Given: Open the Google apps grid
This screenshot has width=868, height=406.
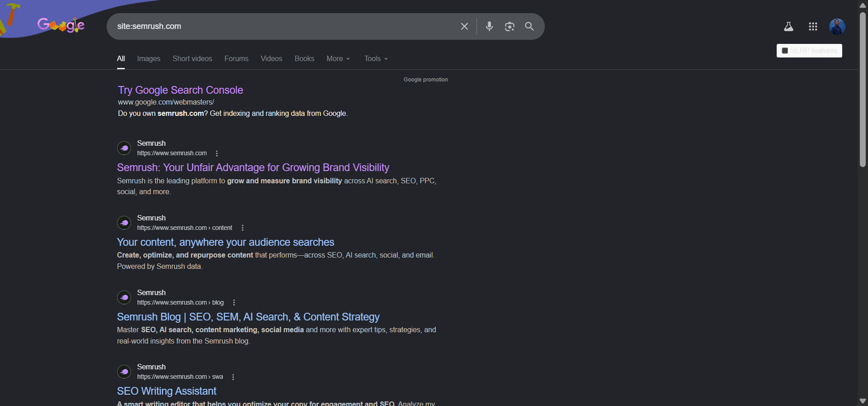Looking at the screenshot, I should point(813,27).
